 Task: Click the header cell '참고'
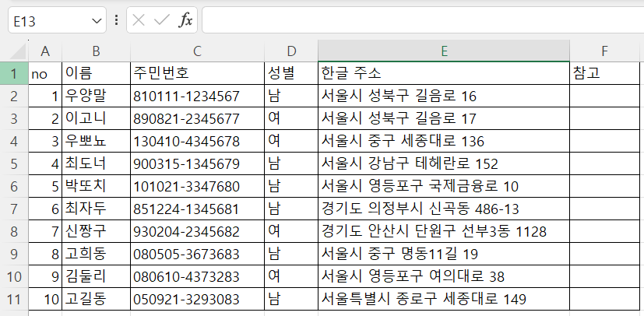click(x=604, y=73)
